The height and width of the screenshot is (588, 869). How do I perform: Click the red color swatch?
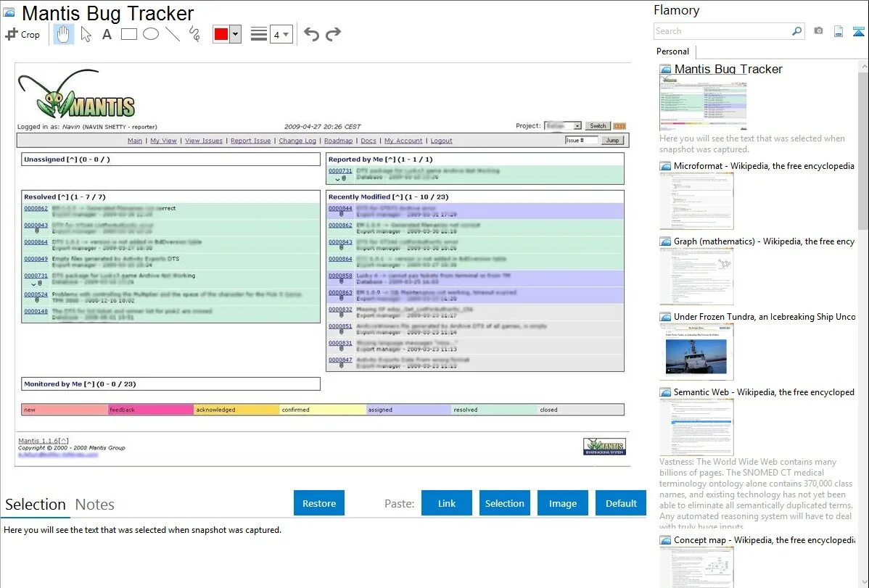tap(221, 34)
